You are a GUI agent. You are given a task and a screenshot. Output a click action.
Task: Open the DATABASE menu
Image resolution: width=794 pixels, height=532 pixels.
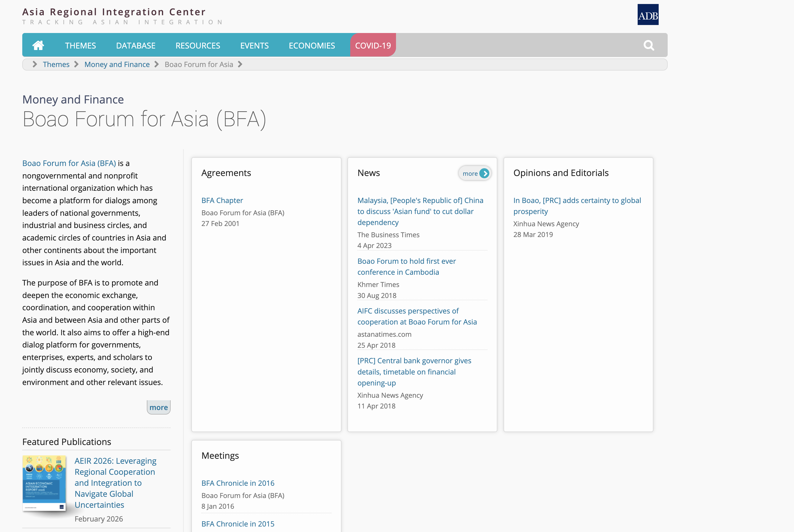[x=136, y=45]
